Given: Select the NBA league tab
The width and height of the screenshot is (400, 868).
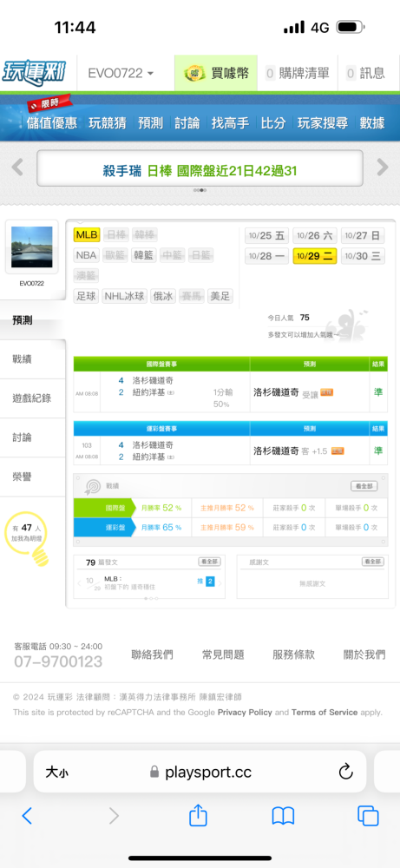Looking at the screenshot, I should pos(86,255).
